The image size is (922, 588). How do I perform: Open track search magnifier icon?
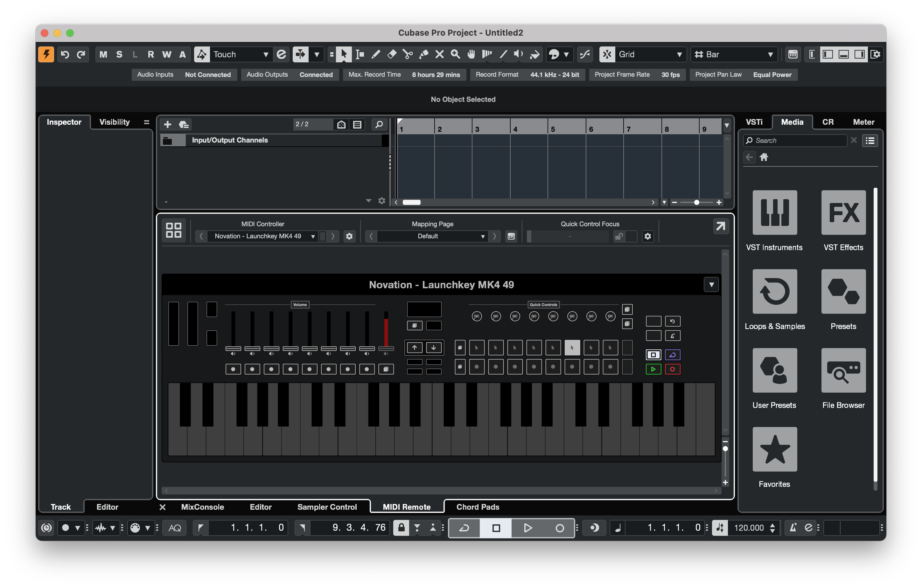[x=379, y=124]
